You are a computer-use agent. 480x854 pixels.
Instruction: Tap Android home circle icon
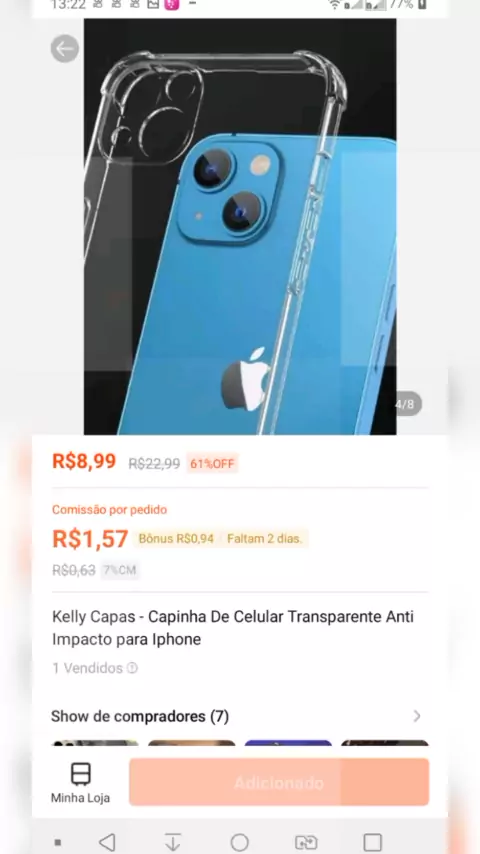[240, 842]
